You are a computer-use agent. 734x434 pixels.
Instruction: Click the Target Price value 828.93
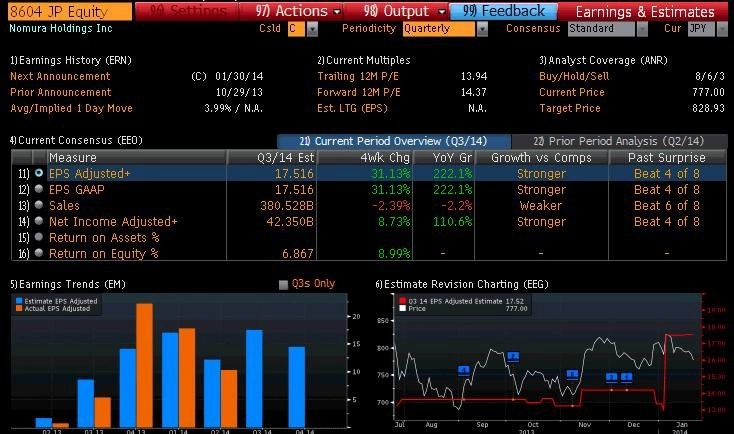(708, 108)
